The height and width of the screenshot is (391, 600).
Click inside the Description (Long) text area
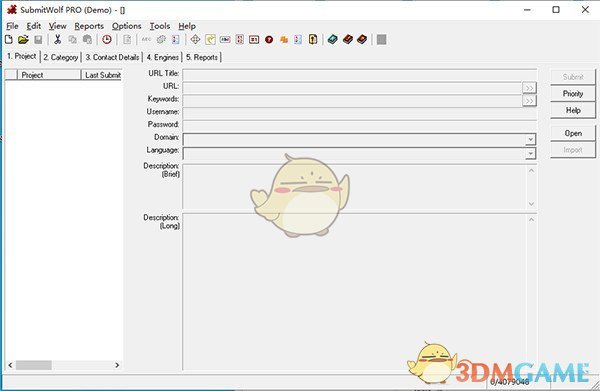tap(354, 292)
